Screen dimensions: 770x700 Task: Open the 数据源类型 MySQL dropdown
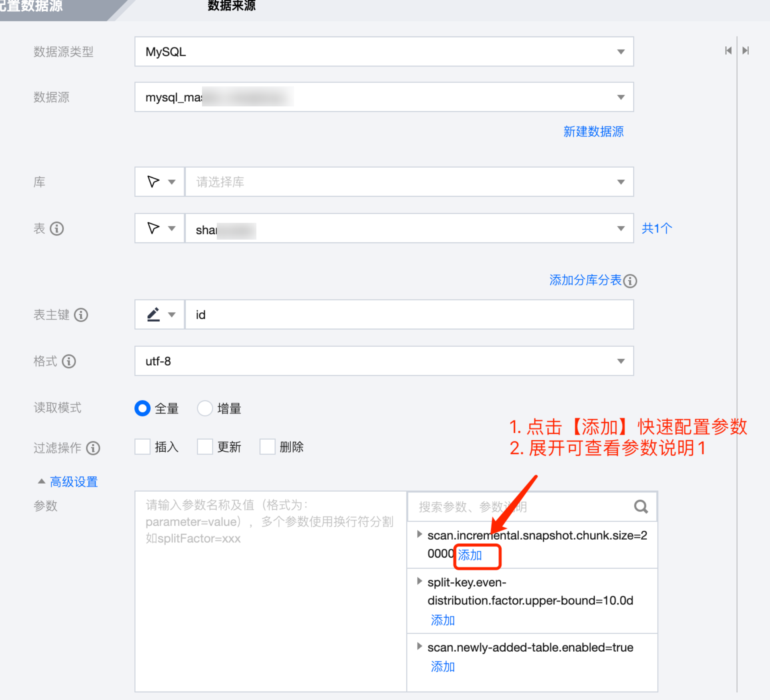pyautogui.click(x=384, y=52)
